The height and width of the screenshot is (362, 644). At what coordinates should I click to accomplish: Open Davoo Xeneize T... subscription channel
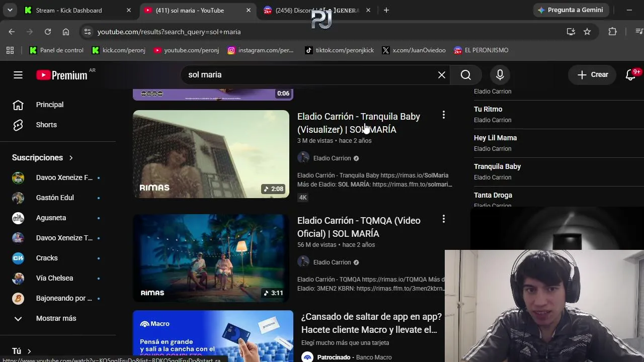point(58,238)
